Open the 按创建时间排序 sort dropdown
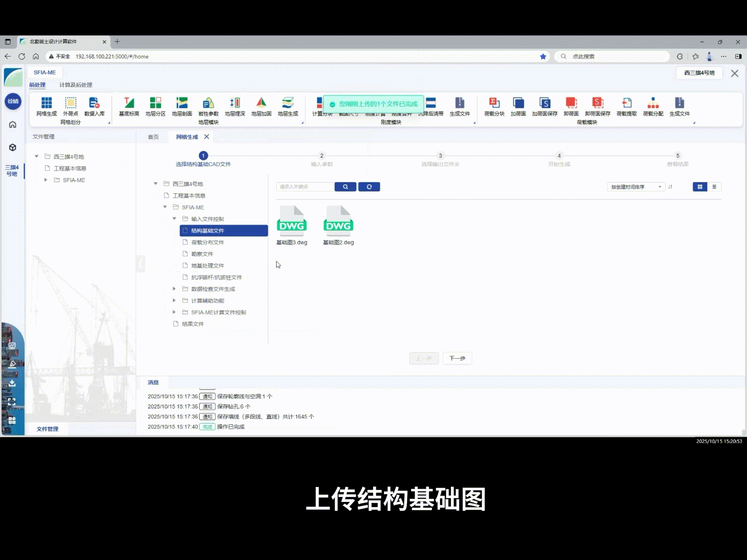Image resolution: width=747 pixels, height=560 pixels. (636, 187)
